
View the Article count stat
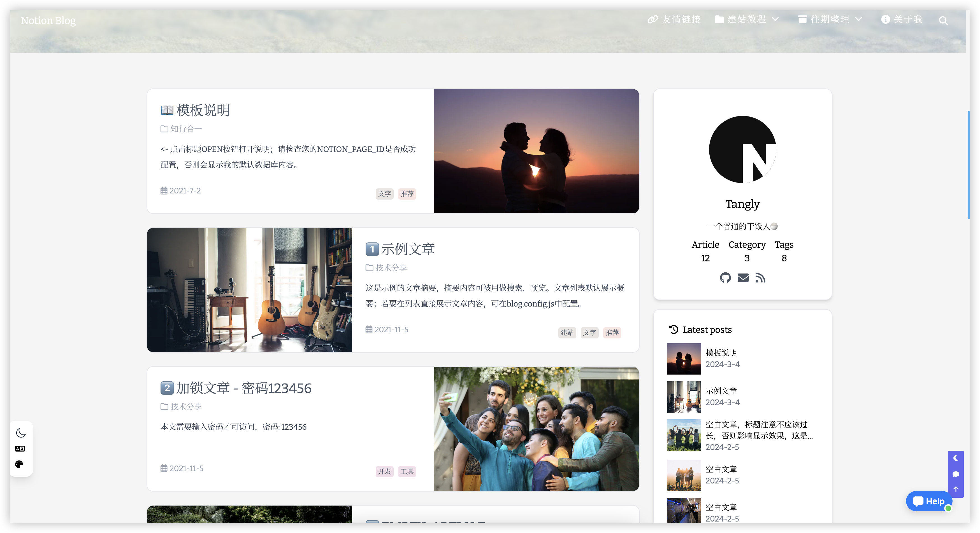pyautogui.click(x=705, y=251)
